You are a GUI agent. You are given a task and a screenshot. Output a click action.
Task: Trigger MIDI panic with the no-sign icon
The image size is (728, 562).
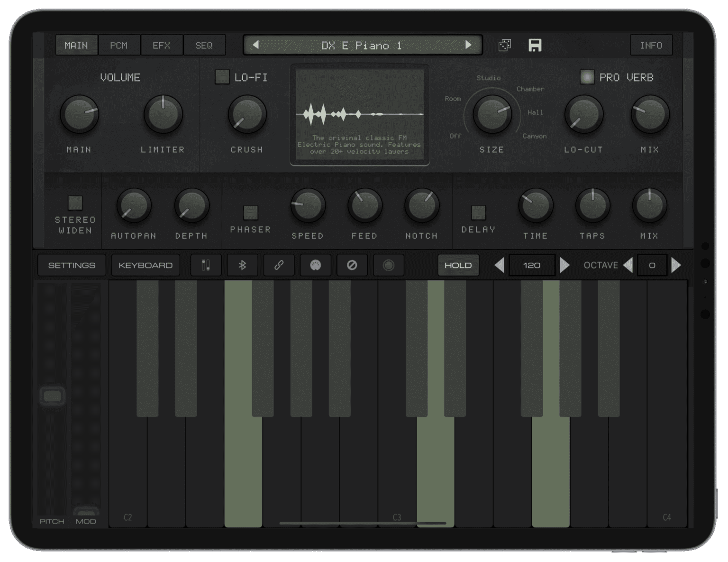pyautogui.click(x=352, y=265)
